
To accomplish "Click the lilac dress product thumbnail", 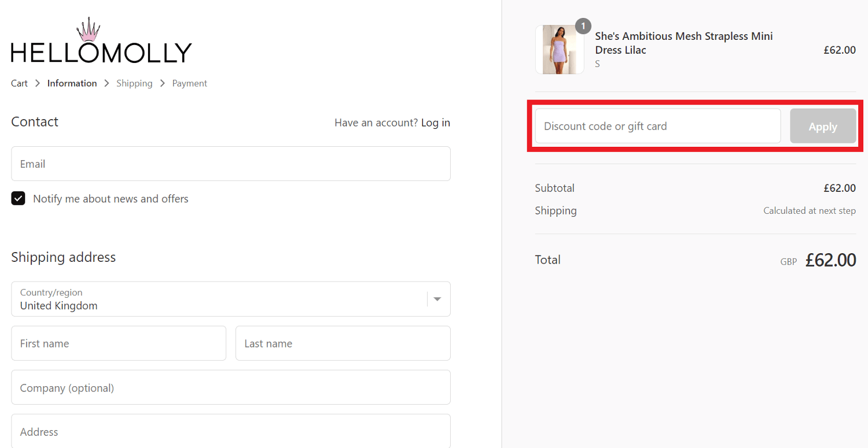I will point(560,50).
